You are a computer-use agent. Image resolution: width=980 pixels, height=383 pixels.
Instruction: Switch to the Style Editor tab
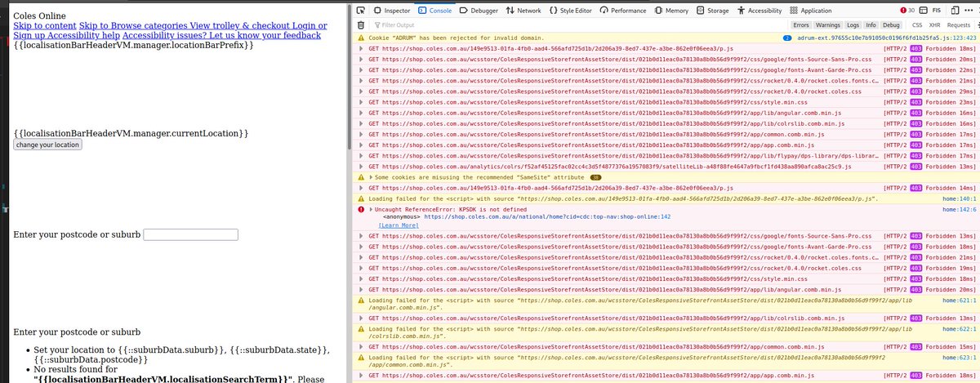(x=572, y=11)
